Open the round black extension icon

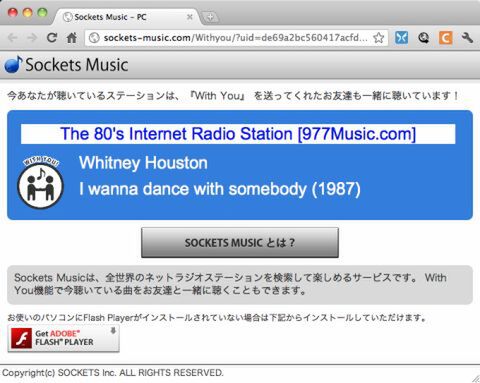click(x=424, y=38)
